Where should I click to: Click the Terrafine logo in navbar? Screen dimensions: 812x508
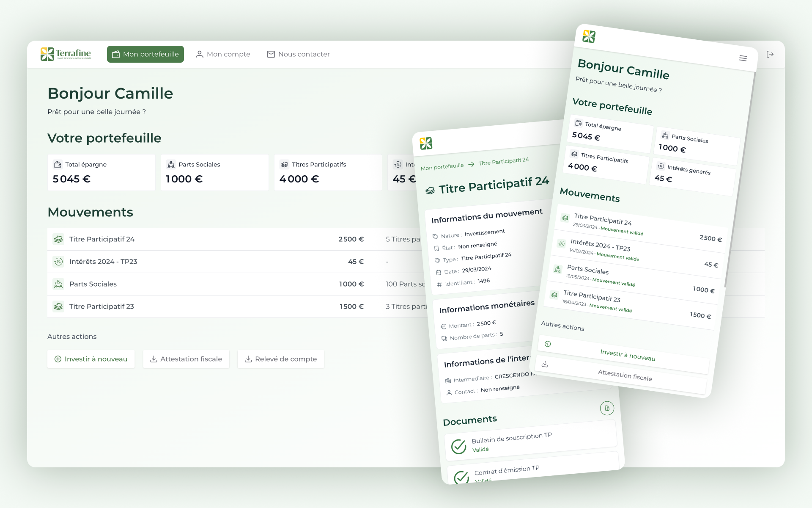pos(66,54)
